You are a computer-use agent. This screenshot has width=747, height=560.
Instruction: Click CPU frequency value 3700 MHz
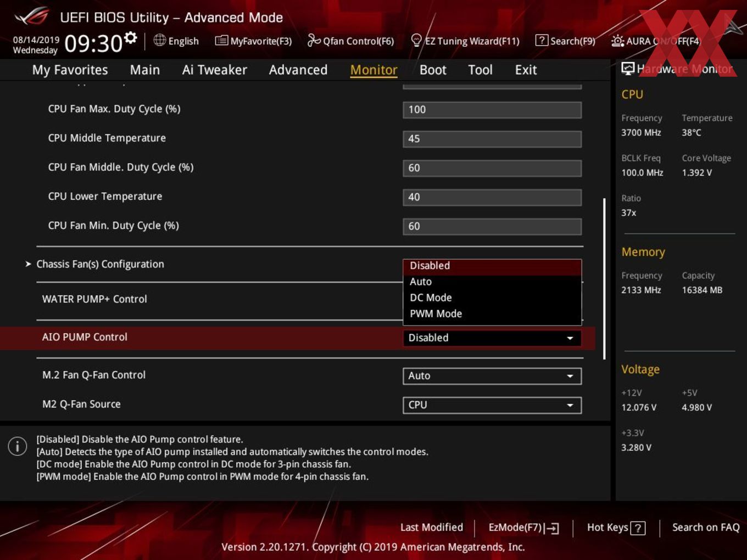coord(641,132)
